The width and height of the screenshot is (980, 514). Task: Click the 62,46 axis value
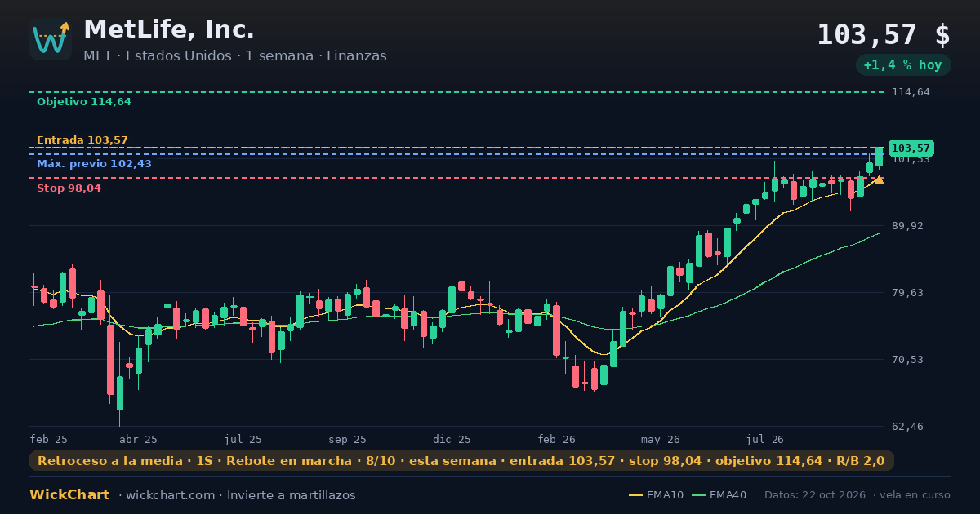click(908, 427)
